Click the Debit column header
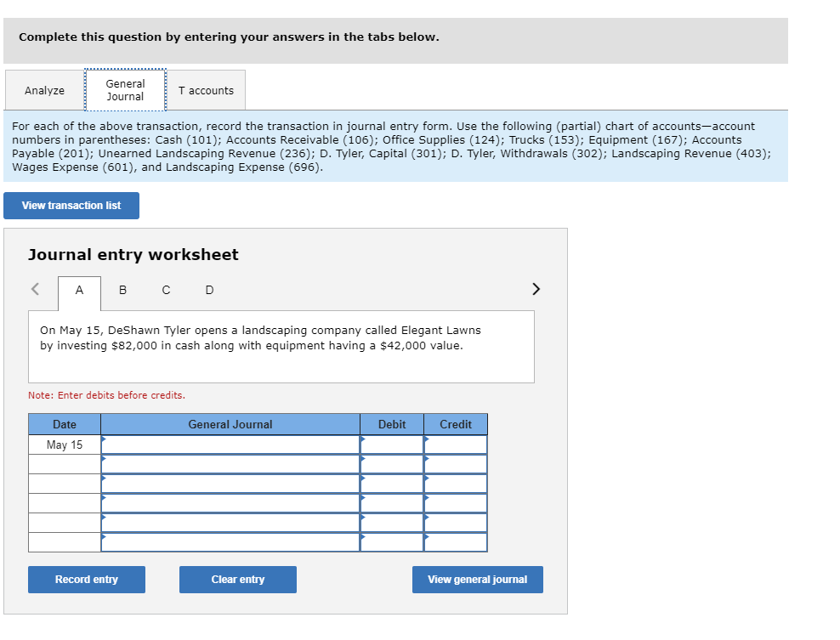840x640 pixels. (x=392, y=424)
